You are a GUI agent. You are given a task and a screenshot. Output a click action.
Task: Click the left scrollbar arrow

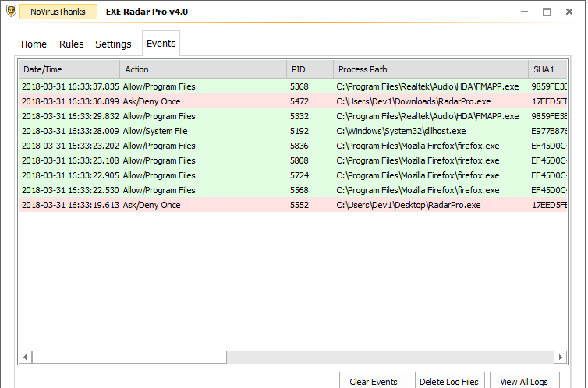pos(25,357)
